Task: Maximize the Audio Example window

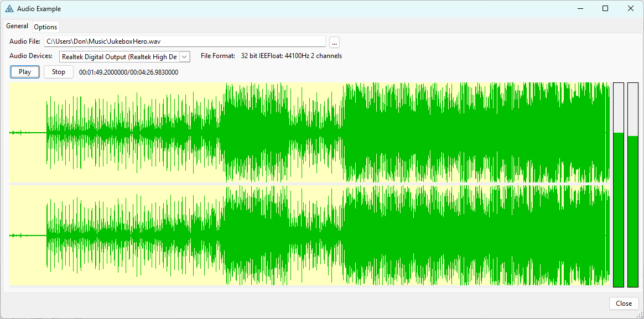Action: pos(605,9)
